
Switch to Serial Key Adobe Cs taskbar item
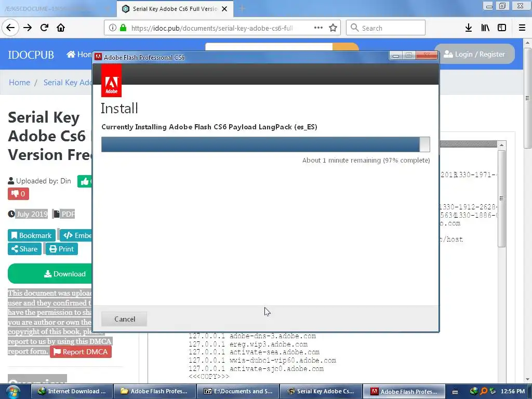[320, 391]
